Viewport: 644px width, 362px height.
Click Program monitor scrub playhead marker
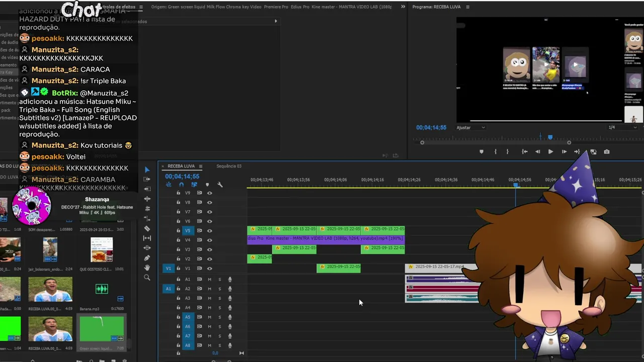(x=550, y=137)
